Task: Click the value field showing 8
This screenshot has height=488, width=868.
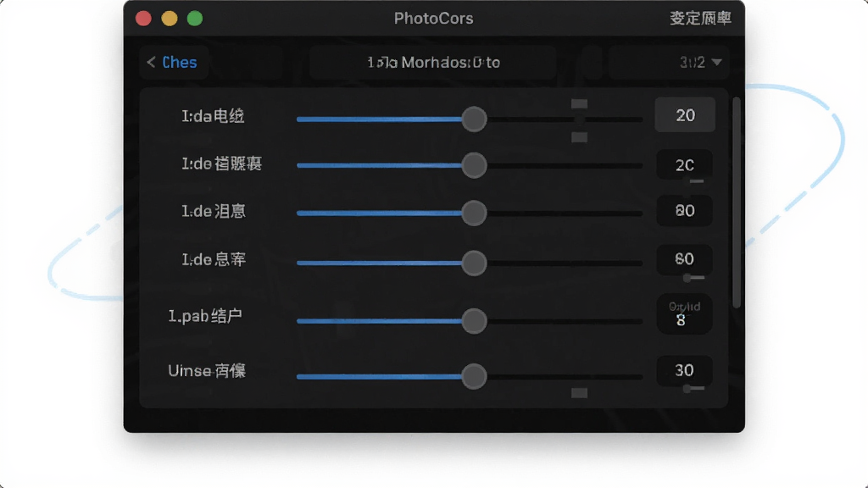Action: click(684, 314)
